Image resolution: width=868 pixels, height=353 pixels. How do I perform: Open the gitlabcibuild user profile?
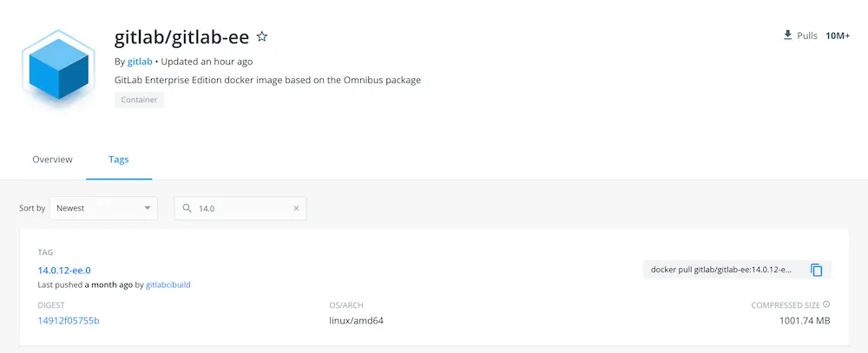pos(168,285)
